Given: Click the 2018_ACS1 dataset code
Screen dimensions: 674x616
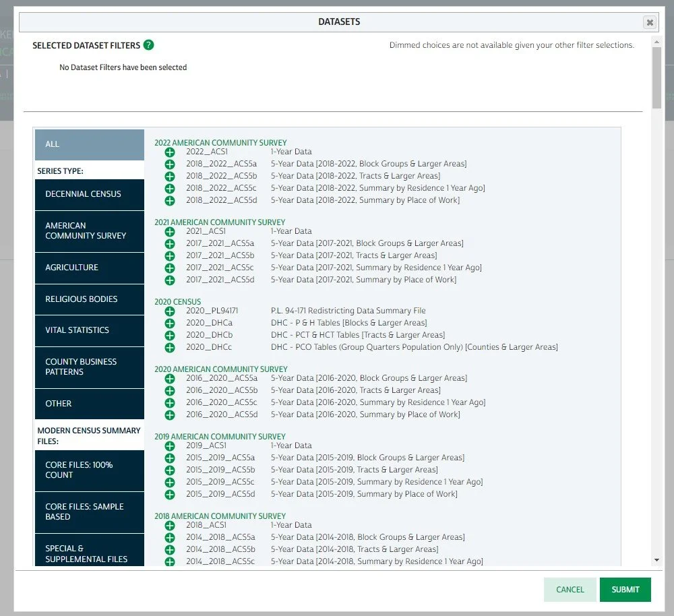Looking at the screenshot, I should (206, 525).
